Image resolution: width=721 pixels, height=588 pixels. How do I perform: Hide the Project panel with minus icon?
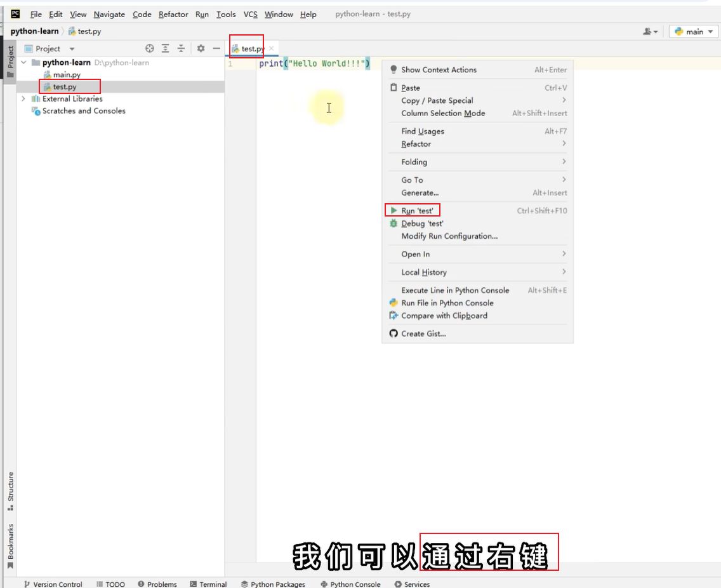coord(216,48)
